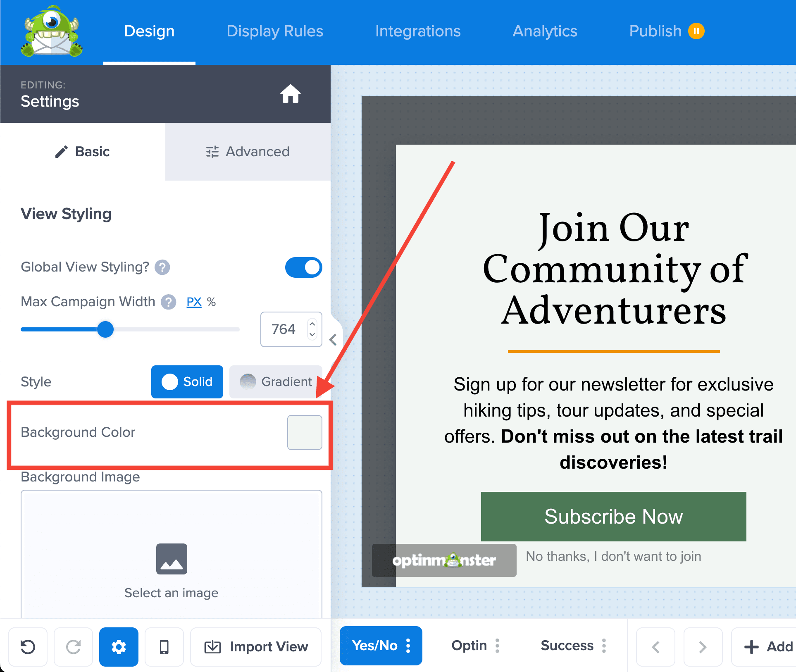The height and width of the screenshot is (672, 796).
Task: Open help for Max Campaign Width
Action: point(168,302)
